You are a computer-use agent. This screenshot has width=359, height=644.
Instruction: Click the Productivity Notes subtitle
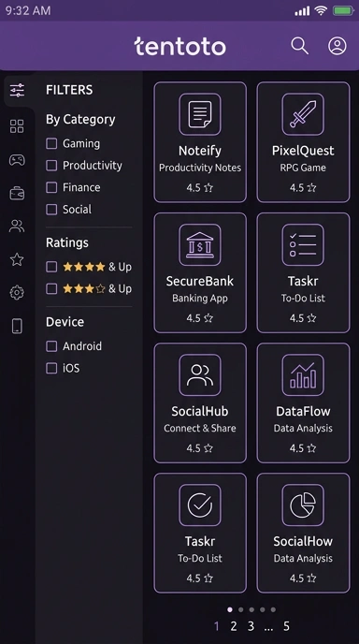click(200, 168)
